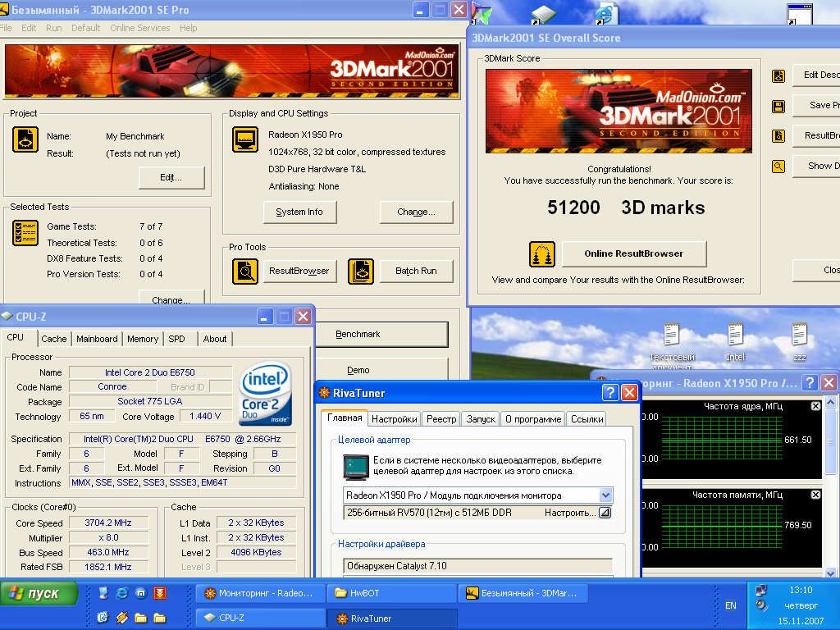This screenshot has height=630, width=840.
Task: Click the magnifier icon next to Show Details
Action: (x=778, y=167)
